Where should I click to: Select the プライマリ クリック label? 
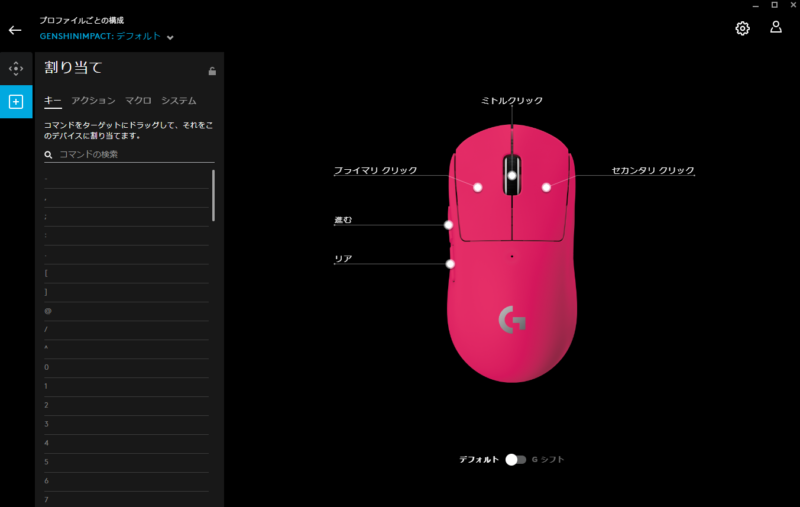point(376,170)
